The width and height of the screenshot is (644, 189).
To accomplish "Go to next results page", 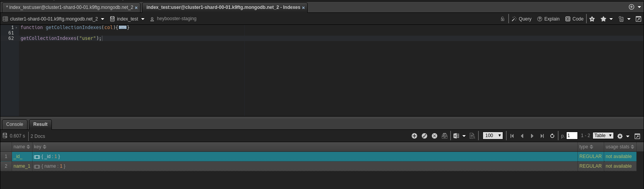I will pos(532,136).
